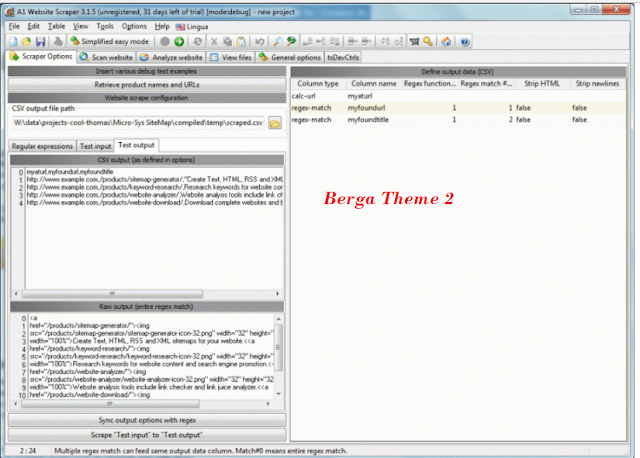Click the Column name header
This screenshot has width=640, height=458.
pos(374,84)
